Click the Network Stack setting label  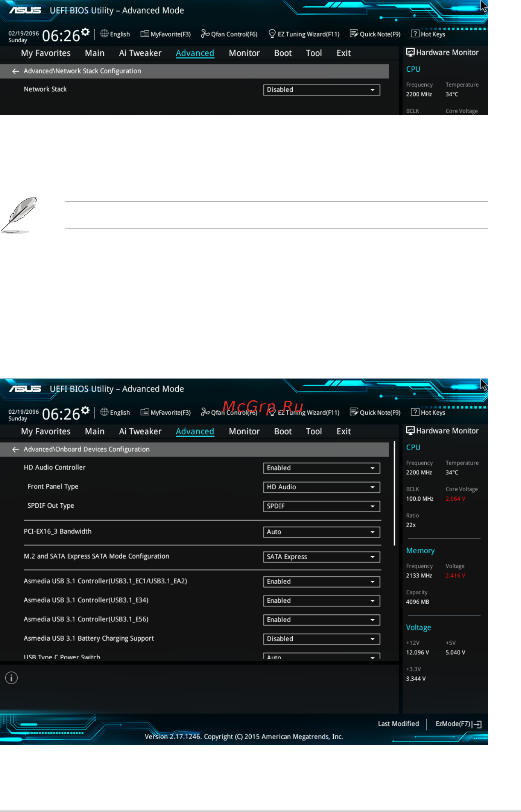[45, 89]
